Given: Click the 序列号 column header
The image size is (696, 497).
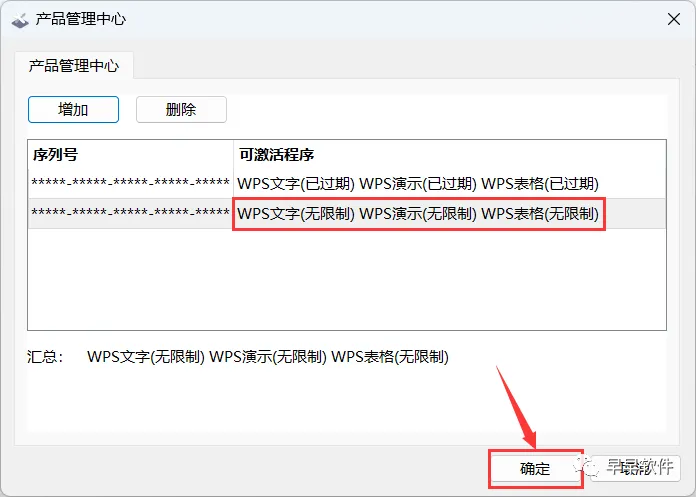Looking at the screenshot, I should [x=130, y=154].
